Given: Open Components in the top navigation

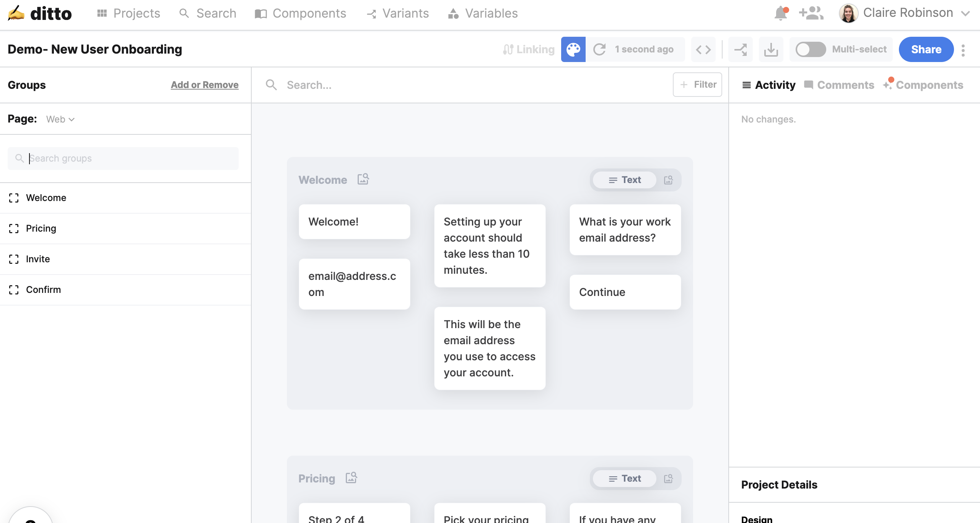Looking at the screenshot, I should pyautogui.click(x=300, y=13).
